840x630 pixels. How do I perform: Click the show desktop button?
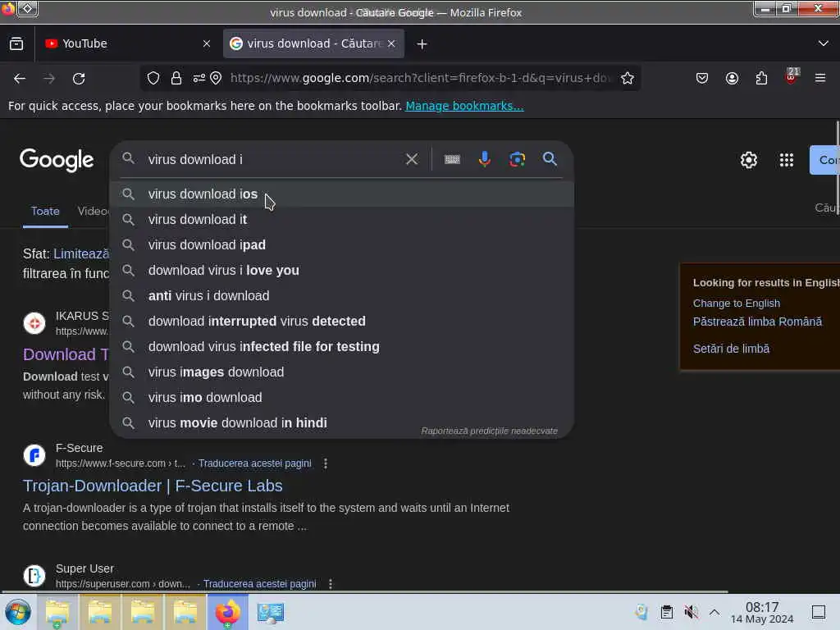(818, 612)
